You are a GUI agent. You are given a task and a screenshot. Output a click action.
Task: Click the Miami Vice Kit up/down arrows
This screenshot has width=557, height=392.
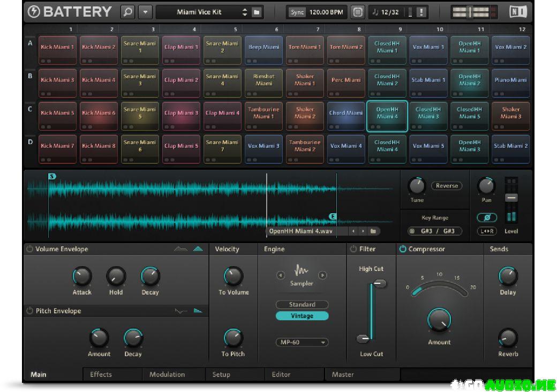pos(244,12)
